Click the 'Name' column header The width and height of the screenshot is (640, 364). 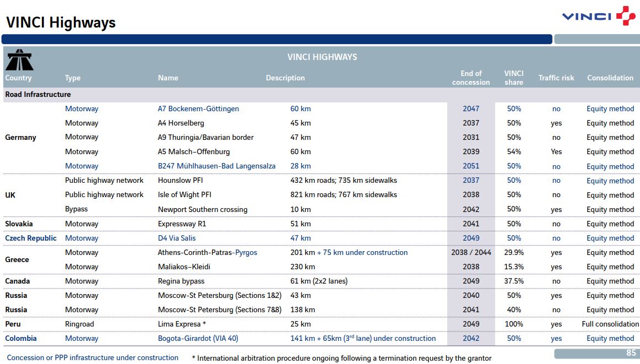[168, 78]
